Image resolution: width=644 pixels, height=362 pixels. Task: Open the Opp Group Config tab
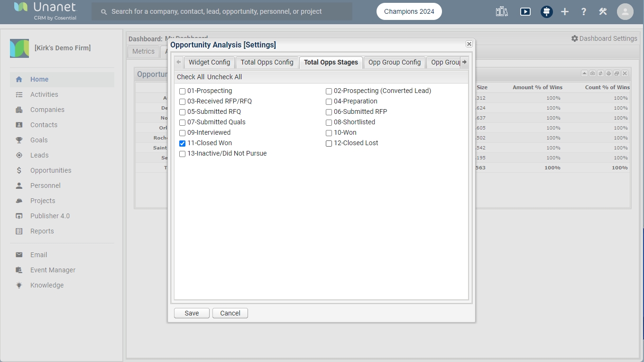[394, 62]
